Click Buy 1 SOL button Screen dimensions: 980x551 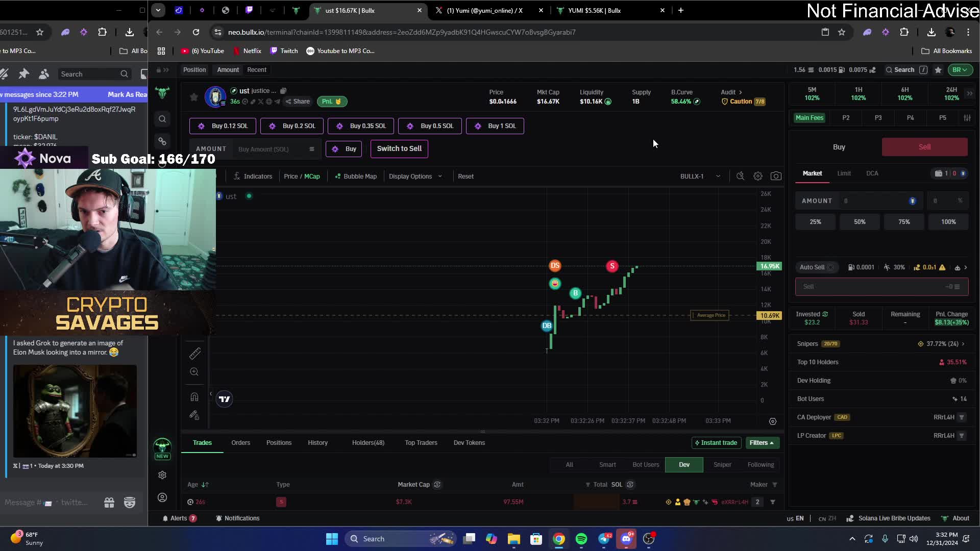coord(495,126)
